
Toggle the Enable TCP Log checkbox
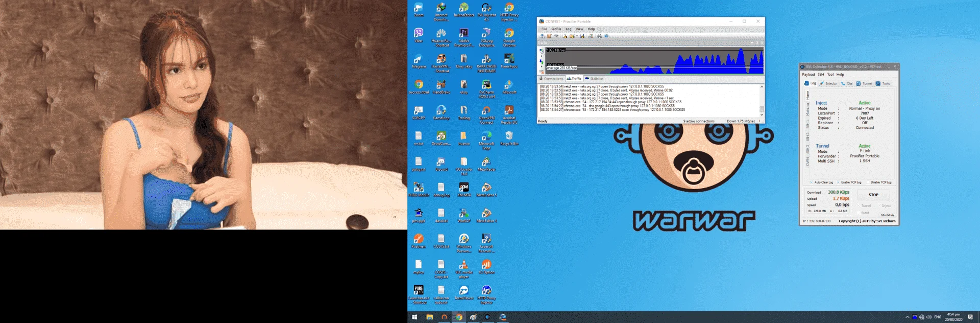click(x=838, y=182)
